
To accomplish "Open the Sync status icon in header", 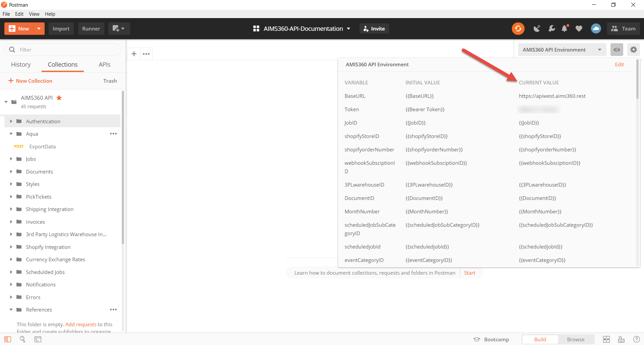I will click(518, 28).
